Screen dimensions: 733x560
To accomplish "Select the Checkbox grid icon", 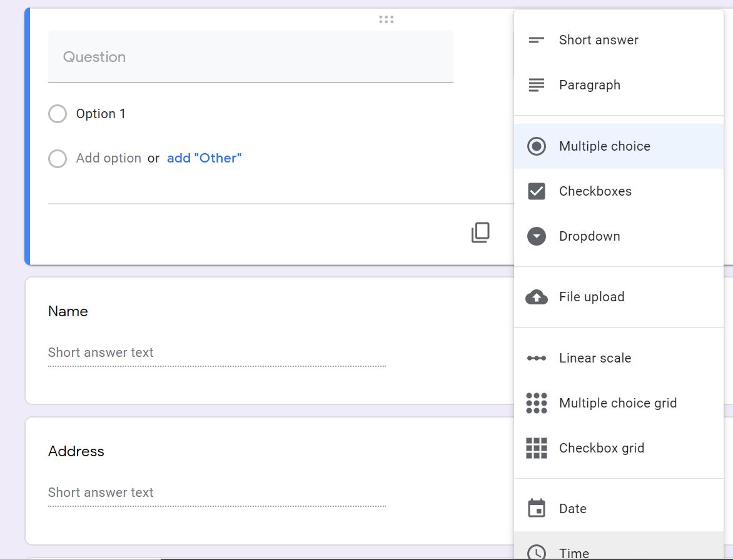I will click(536, 447).
